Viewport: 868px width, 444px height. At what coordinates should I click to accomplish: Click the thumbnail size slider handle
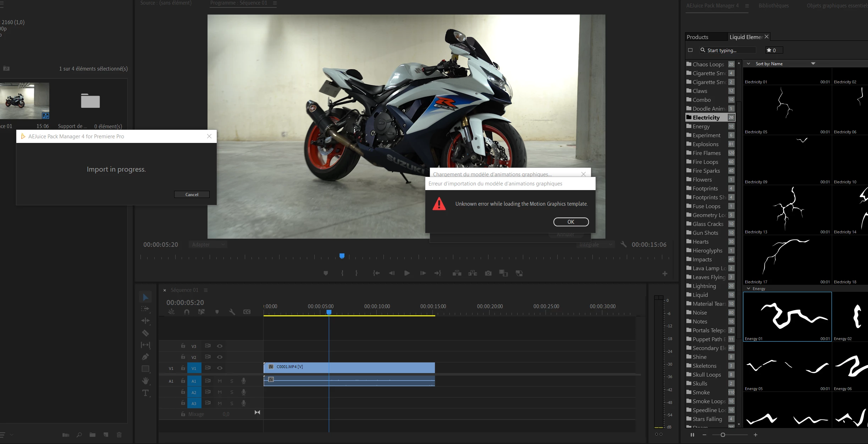(723, 435)
